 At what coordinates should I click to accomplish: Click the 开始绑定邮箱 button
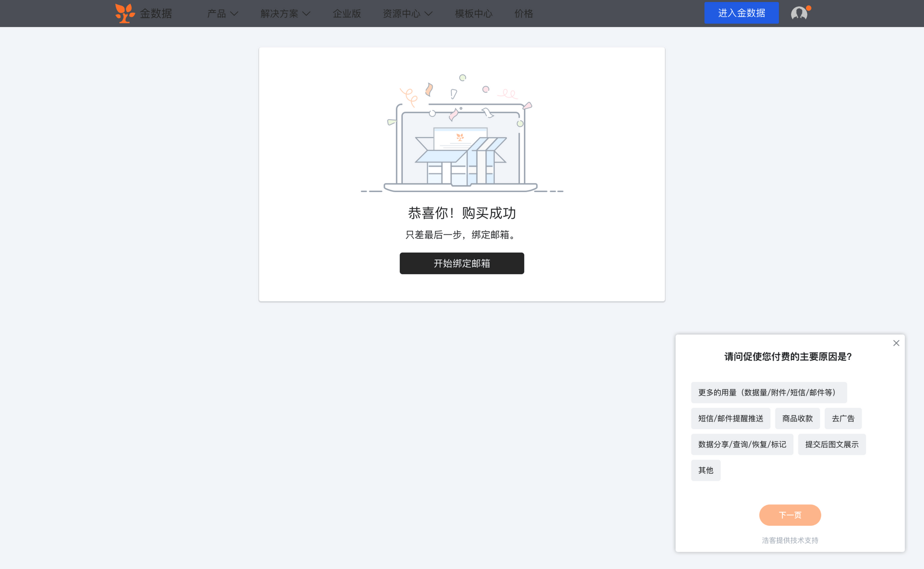[462, 263]
